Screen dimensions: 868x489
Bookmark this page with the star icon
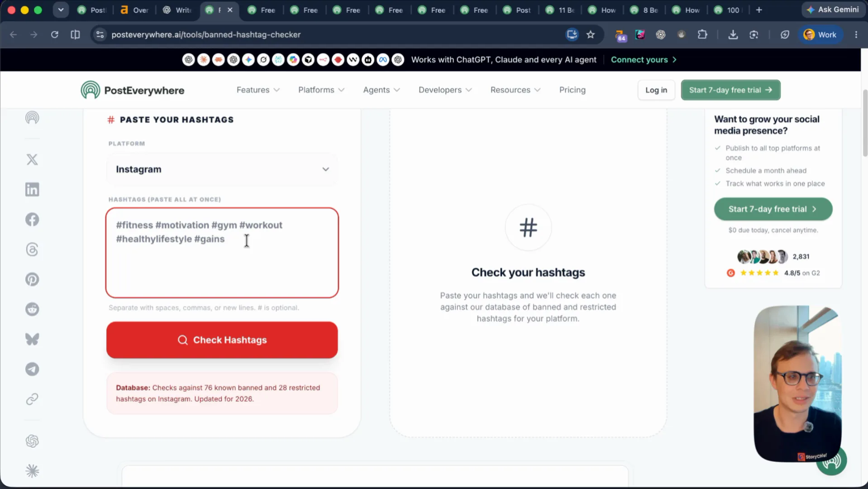591,34
